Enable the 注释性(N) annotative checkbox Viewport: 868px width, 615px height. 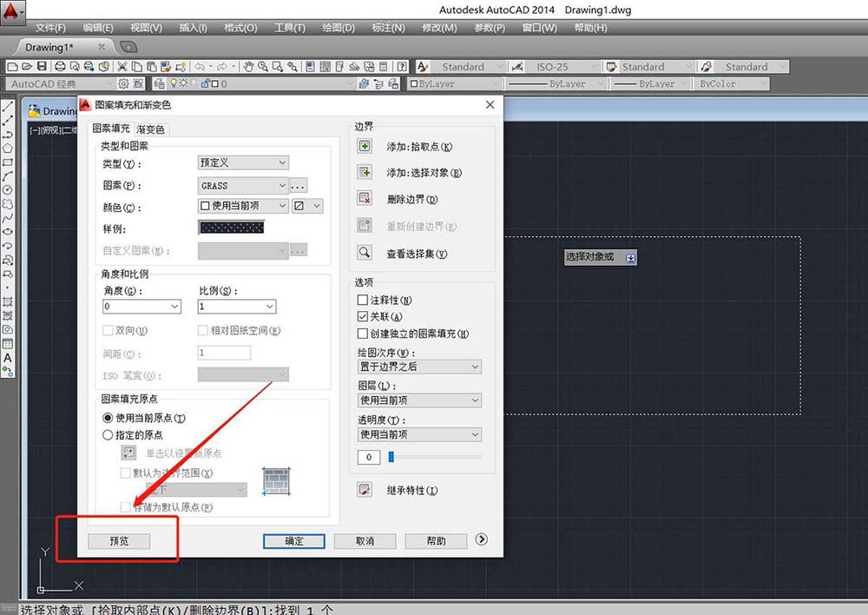[x=363, y=300]
